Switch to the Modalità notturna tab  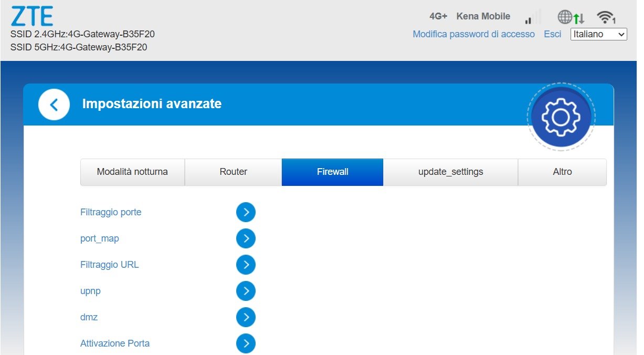pyautogui.click(x=132, y=172)
